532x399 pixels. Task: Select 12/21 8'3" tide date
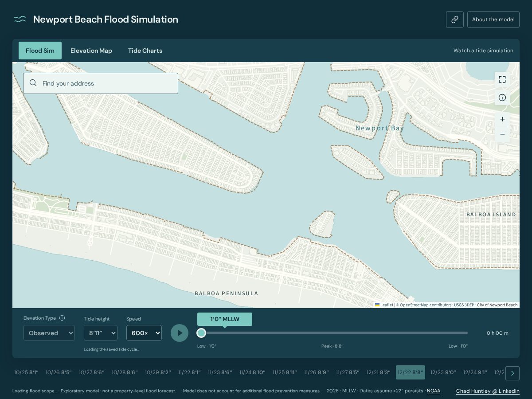pyautogui.click(x=379, y=372)
